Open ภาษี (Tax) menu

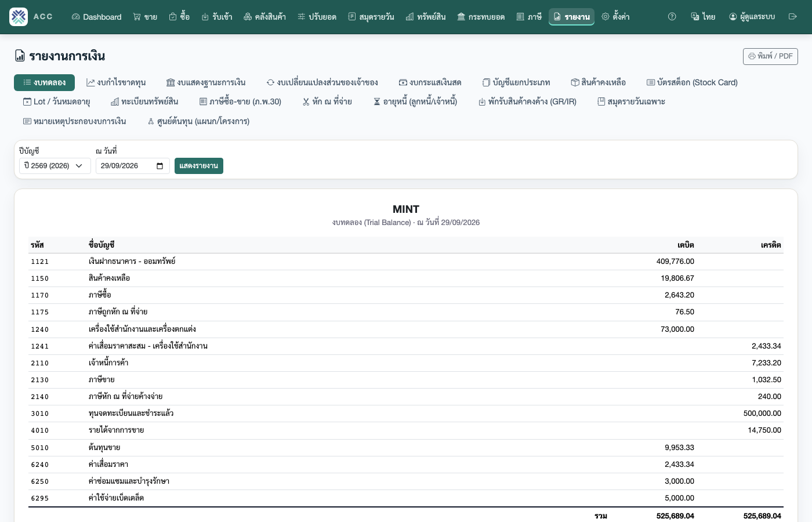coord(529,17)
